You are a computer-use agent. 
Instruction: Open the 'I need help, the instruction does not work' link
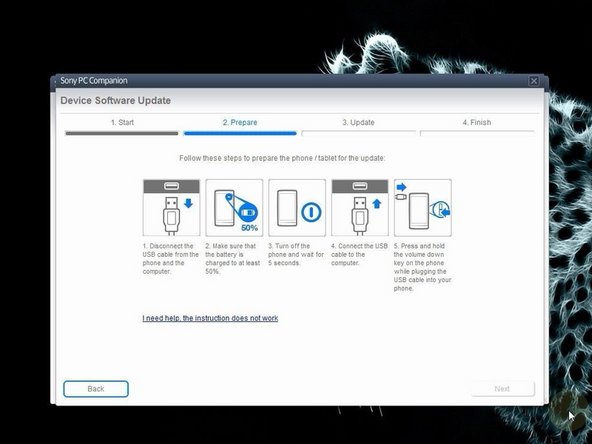pyautogui.click(x=210, y=318)
